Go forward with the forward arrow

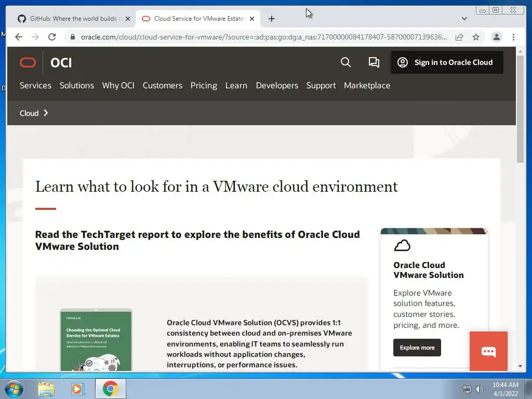click(x=35, y=37)
